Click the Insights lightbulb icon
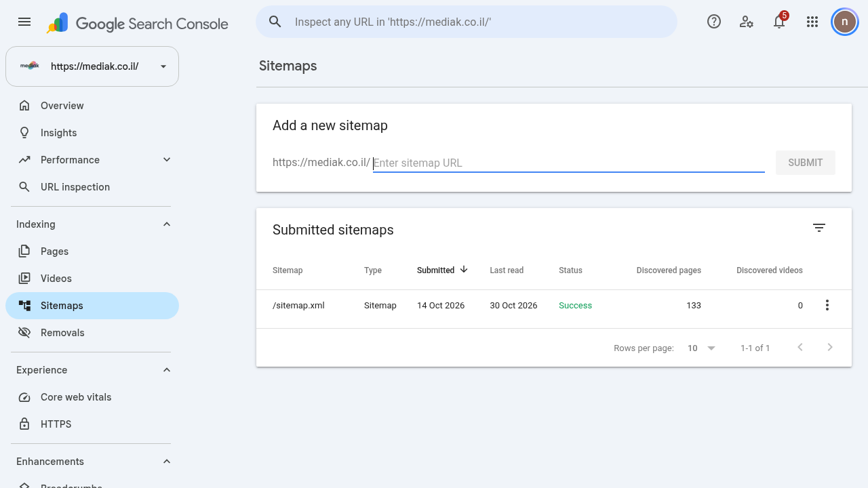This screenshot has height=488, width=868. [24, 133]
